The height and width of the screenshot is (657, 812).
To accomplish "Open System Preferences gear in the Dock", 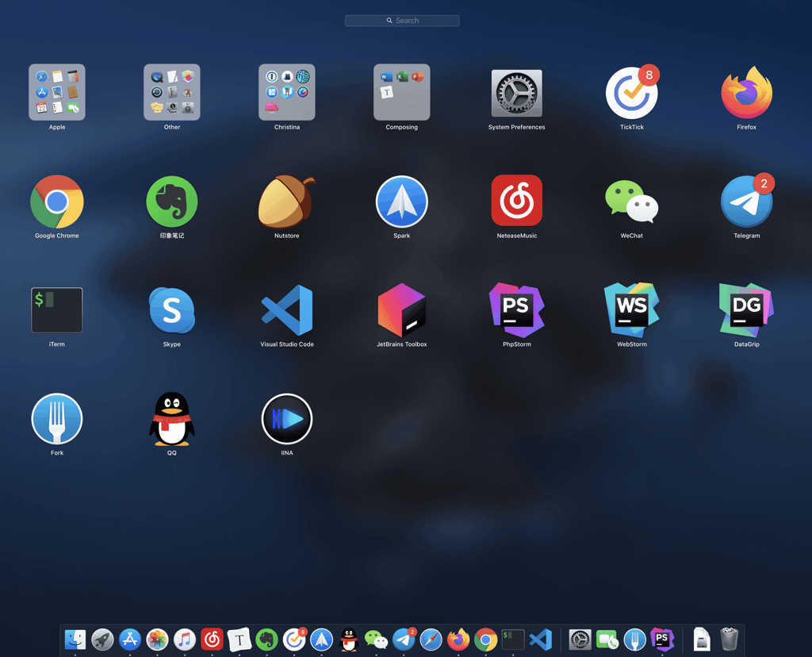I will (580, 640).
